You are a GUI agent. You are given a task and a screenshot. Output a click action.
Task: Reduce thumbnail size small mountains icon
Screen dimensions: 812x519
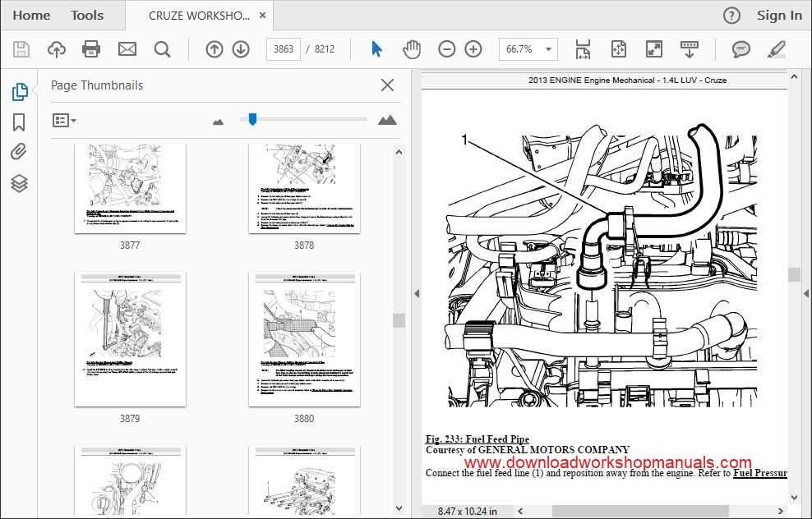pyautogui.click(x=218, y=122)
